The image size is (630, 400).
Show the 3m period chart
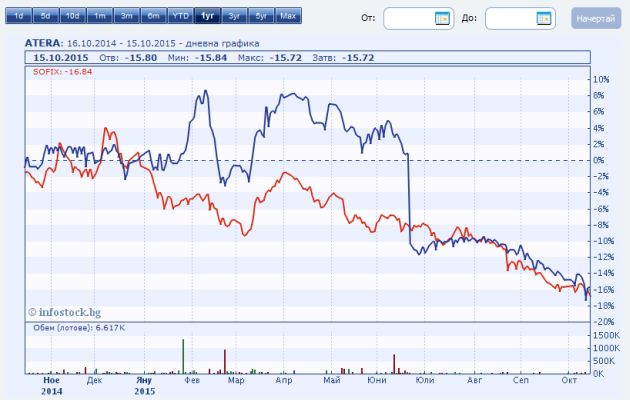point(127,16)
